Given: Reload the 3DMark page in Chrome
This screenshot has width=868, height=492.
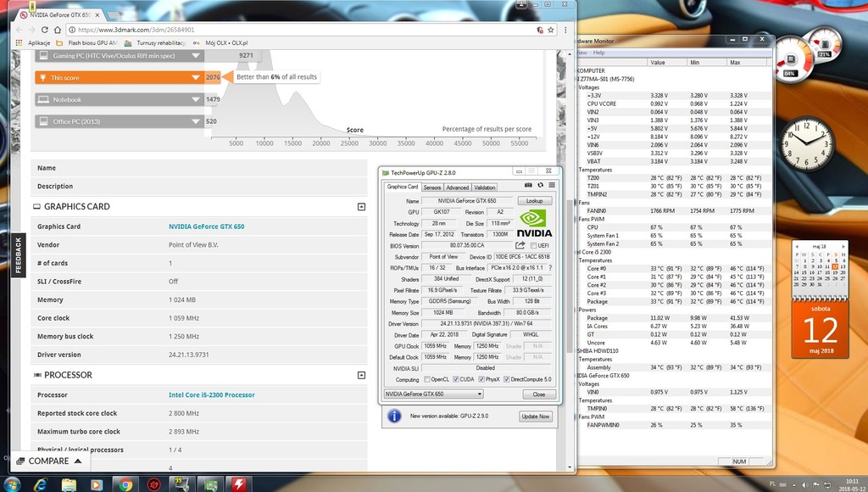Looking at the screenshot, I should (45, 30).
